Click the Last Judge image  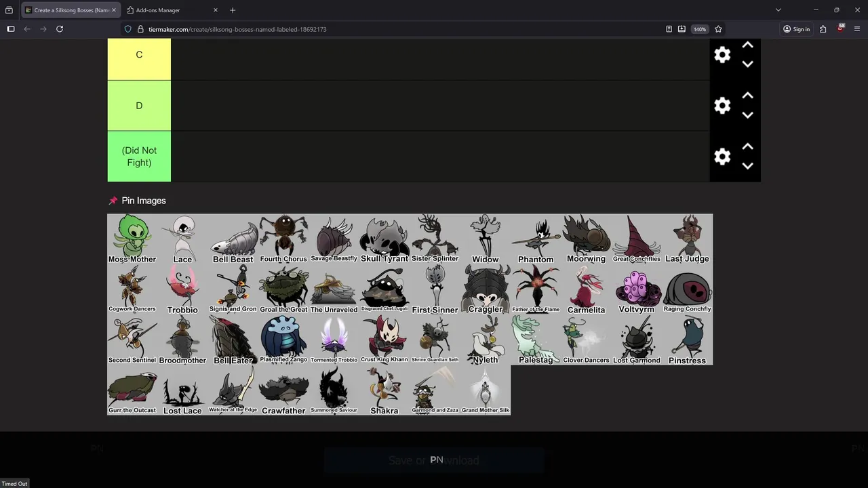click(687, 239)
